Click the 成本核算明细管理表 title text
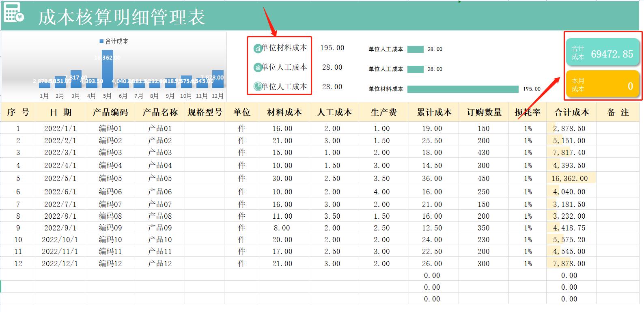This screenshot has height=312, width=644. pyautogui.click(x=122, y=17)
